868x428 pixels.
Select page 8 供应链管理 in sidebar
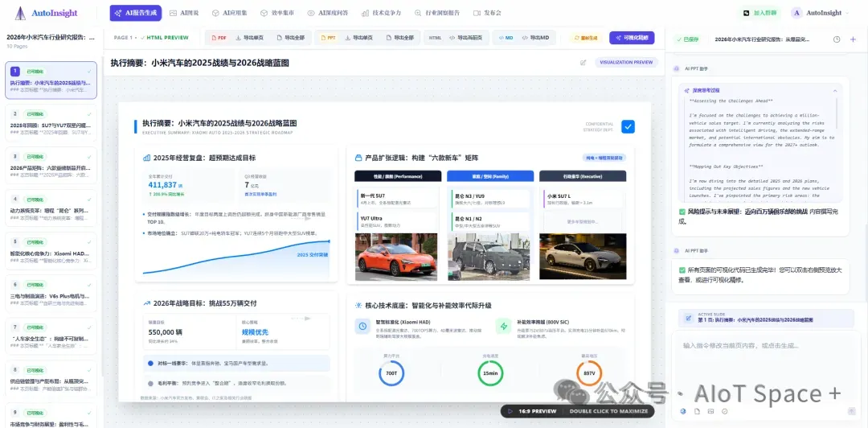tap(51, 379)
